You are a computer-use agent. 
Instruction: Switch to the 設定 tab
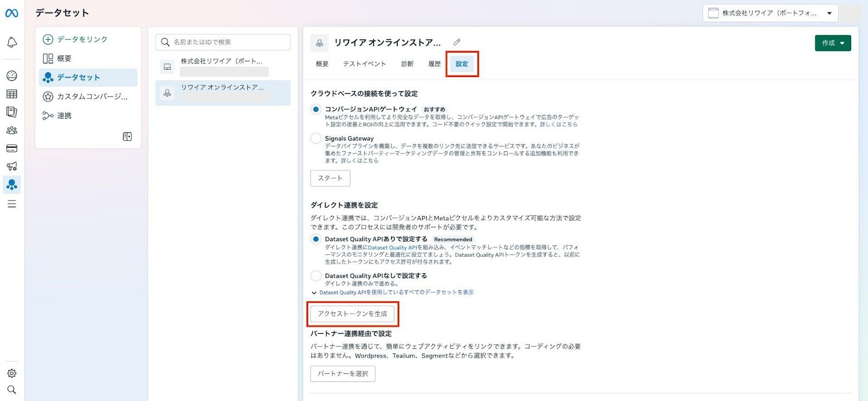point(462,64)
